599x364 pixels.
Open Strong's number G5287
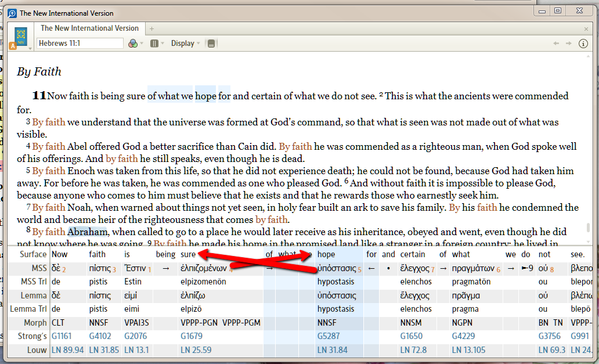pyautogui.click(x=329, y=336)
